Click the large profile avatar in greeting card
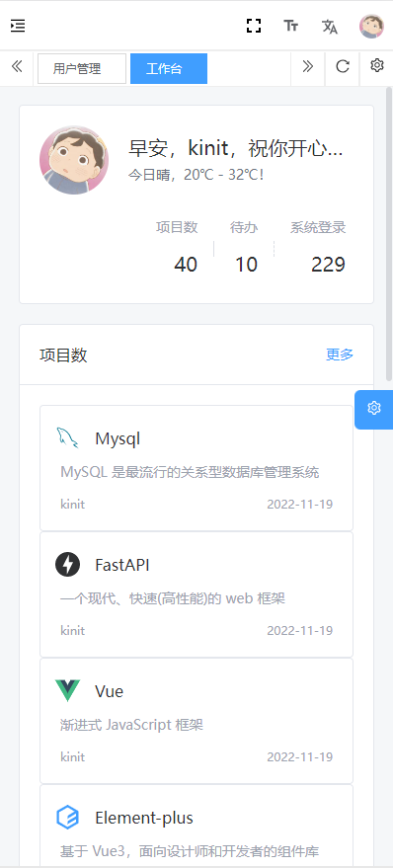 (74, 160)
